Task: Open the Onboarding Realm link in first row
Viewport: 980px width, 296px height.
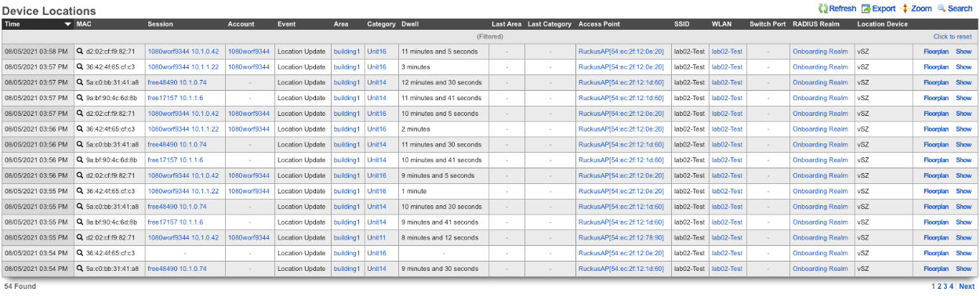Action: pos(820,51)
